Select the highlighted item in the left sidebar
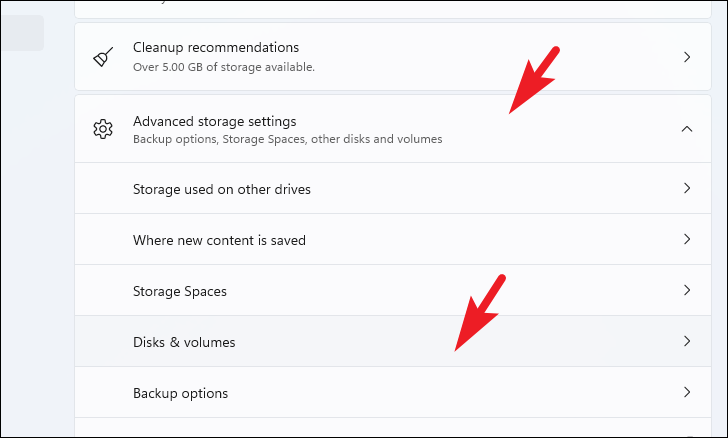The image size is (728, 438). [22, 33]
